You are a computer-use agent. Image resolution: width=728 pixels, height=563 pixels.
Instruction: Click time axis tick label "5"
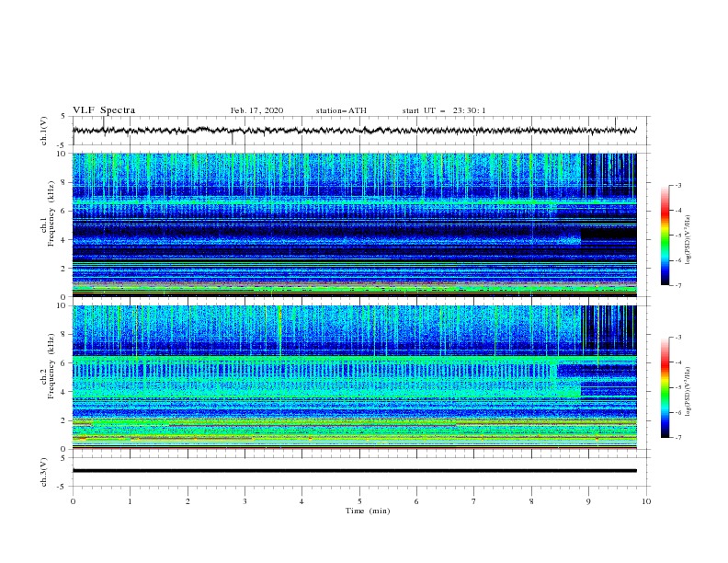pos(359,501)
